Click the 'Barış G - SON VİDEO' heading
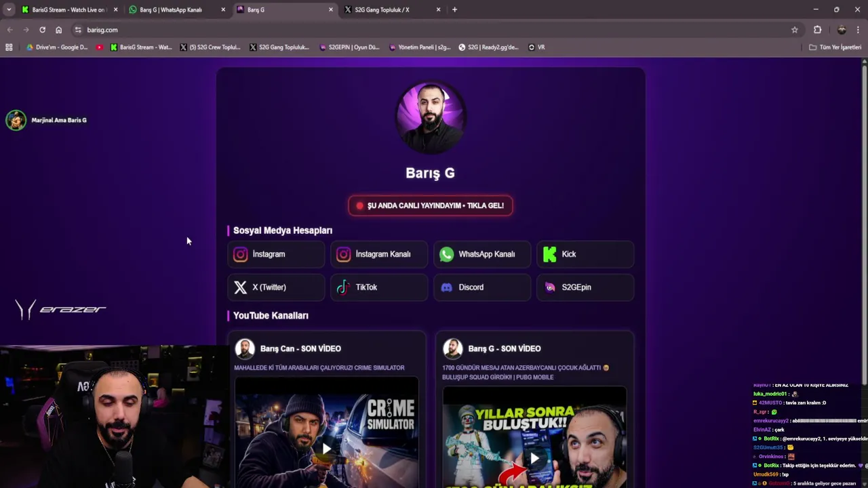868x488 pixels. coord(504,348)
